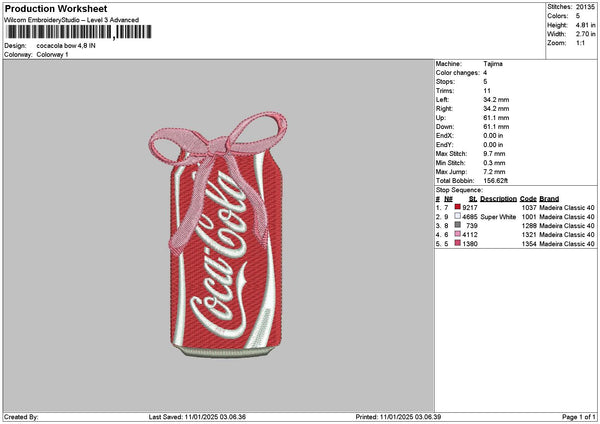Click stitch count '4112' in stop sequence
600x424 pixels.
point(470,235)
